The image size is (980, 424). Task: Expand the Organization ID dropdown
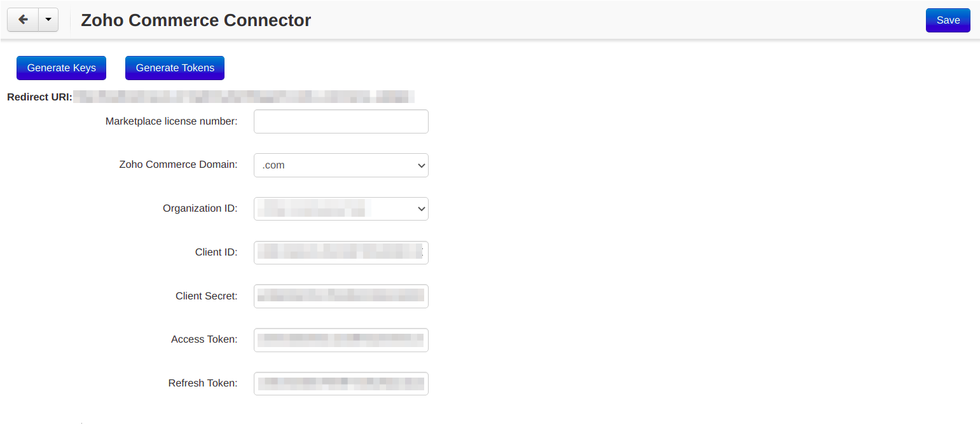pyautogui.click(x=341, y=209)
